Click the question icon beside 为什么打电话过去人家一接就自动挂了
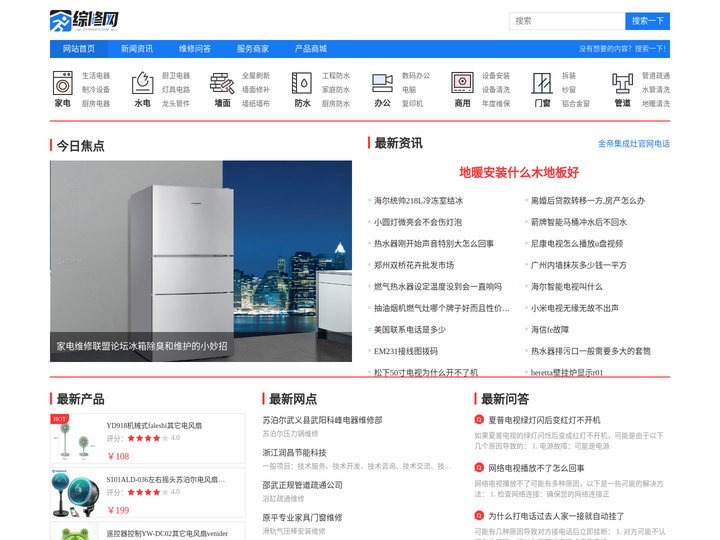The image size is (720, 540). tap(479, 516)
